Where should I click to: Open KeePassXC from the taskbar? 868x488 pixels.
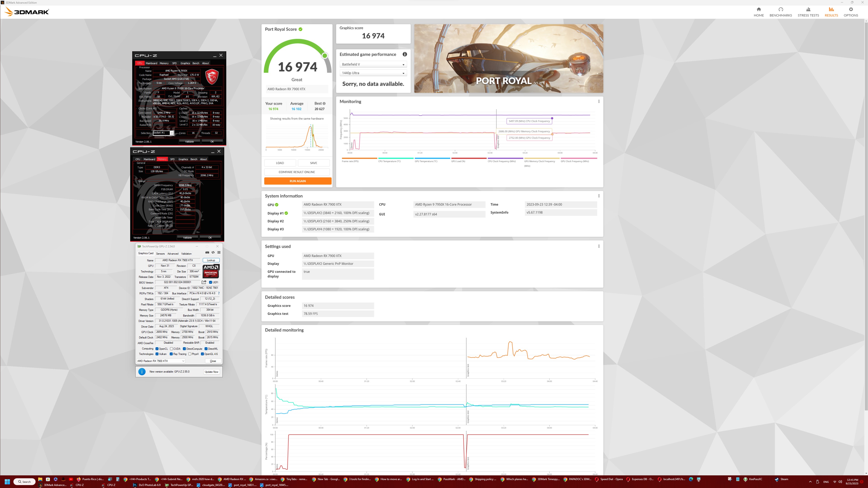point(753,479)
